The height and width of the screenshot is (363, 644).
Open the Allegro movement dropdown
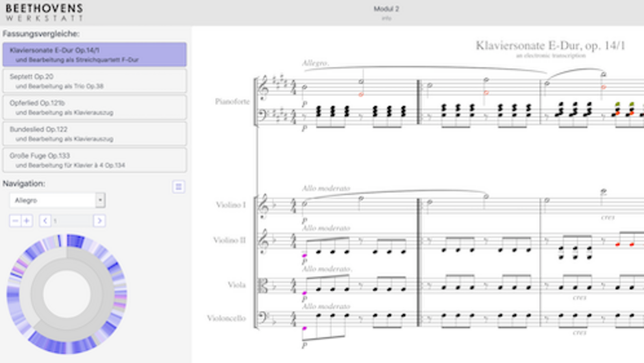(x=58, y=201)
